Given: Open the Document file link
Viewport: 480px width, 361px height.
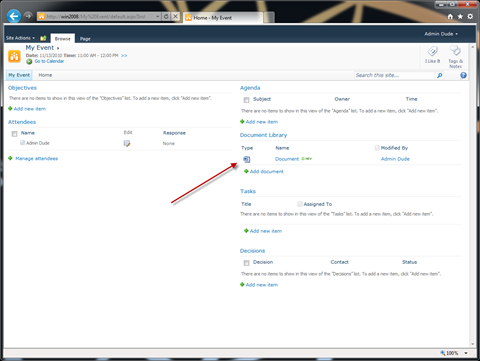Looking at the screenshot, I should click(x=287, y=159).
